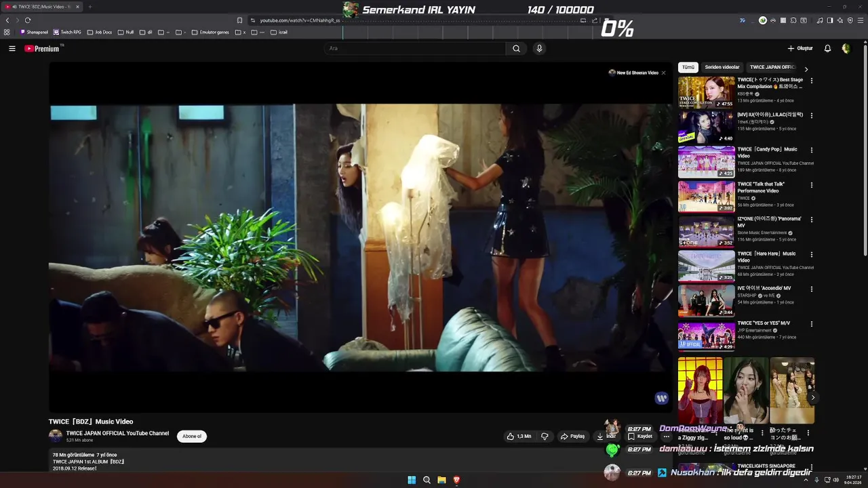Dismiss the New Ed Sheeran Video card
The height and width of the screenshot is (488, 868).
point(663,73)
